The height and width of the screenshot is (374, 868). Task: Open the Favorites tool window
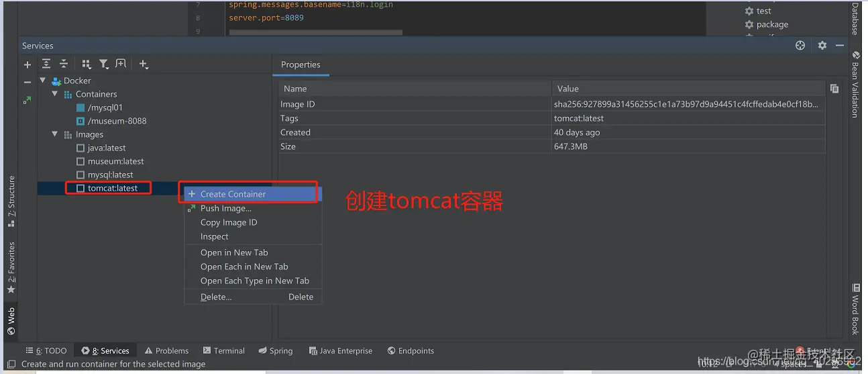pyautogui.click(x=11, y=268)
